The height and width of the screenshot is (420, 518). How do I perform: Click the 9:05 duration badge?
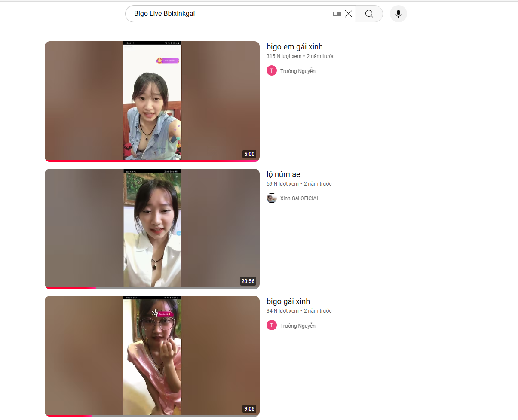[249, 409]
